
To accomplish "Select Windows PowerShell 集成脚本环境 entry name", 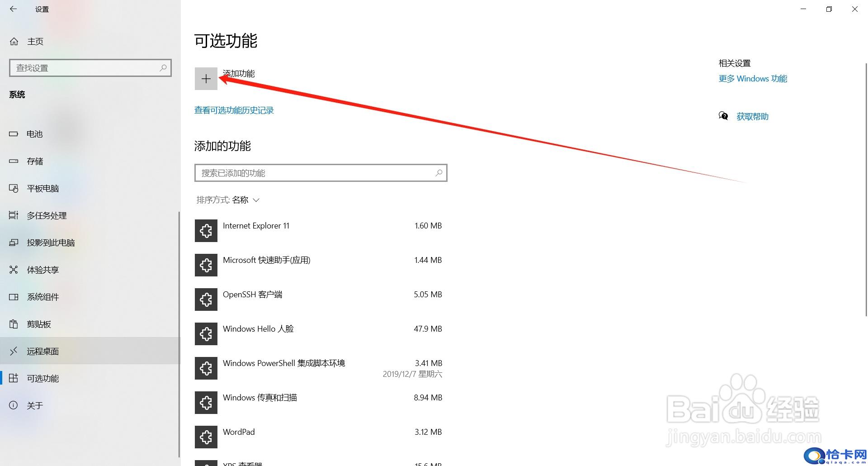I will pos(284,363).
